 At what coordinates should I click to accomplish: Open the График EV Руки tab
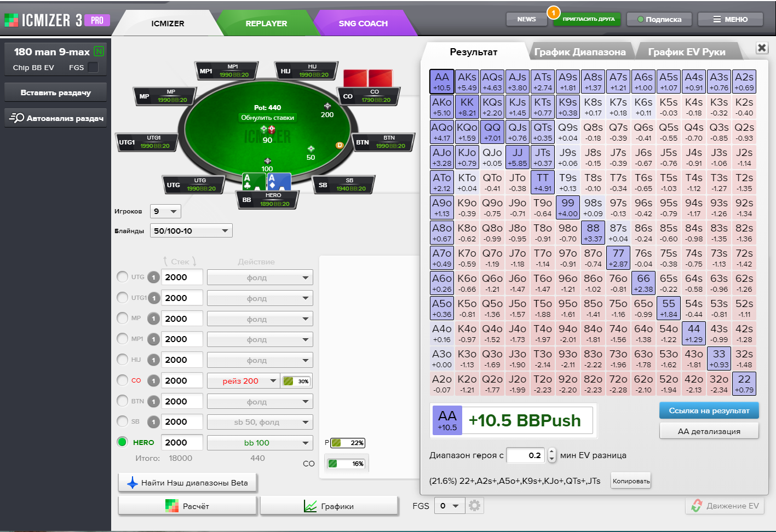pyautogui.click(x=687, y=52)
